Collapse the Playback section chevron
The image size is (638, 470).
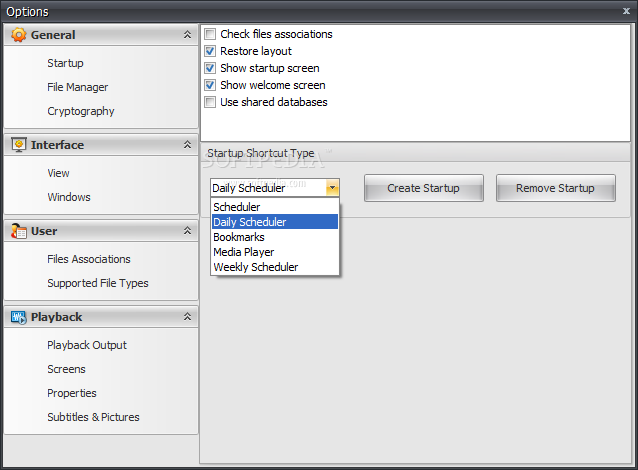coord(187,317)
